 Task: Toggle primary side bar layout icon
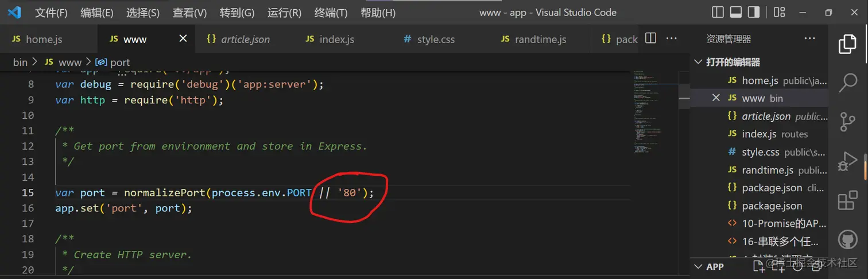(718, 12)
